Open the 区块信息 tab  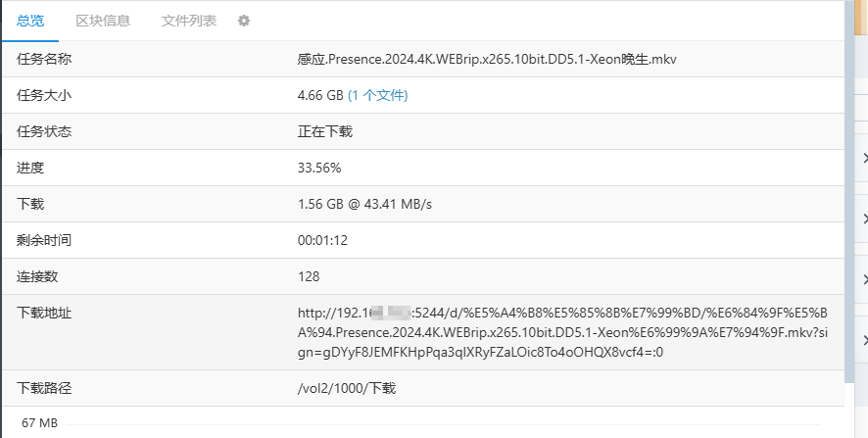(x=103, y=21)
